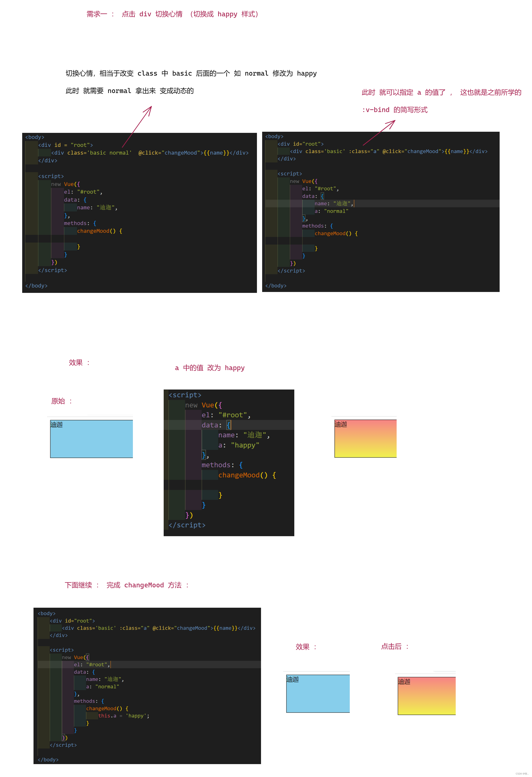Image resolution: width=532 pixels, height=777 pixels.
Task: Click the gradient 迪迦 box under '点击后'
Action: click(427, 696)
